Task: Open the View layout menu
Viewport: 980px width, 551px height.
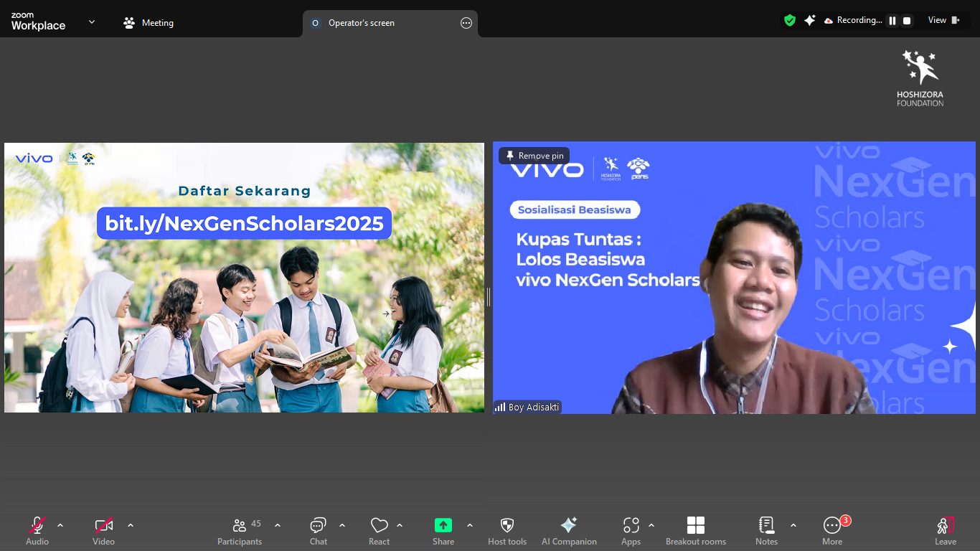Action: (944, 20)
